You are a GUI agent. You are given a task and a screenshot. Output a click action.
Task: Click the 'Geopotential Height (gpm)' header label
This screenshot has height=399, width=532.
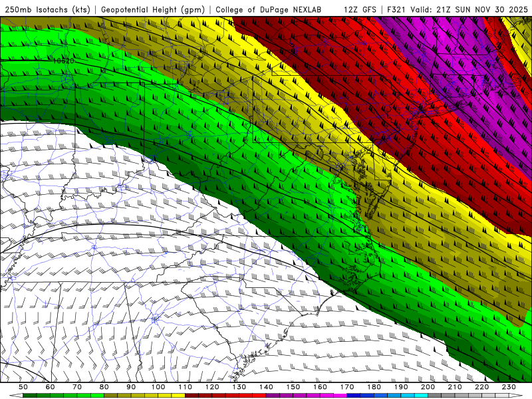[153, 9]
